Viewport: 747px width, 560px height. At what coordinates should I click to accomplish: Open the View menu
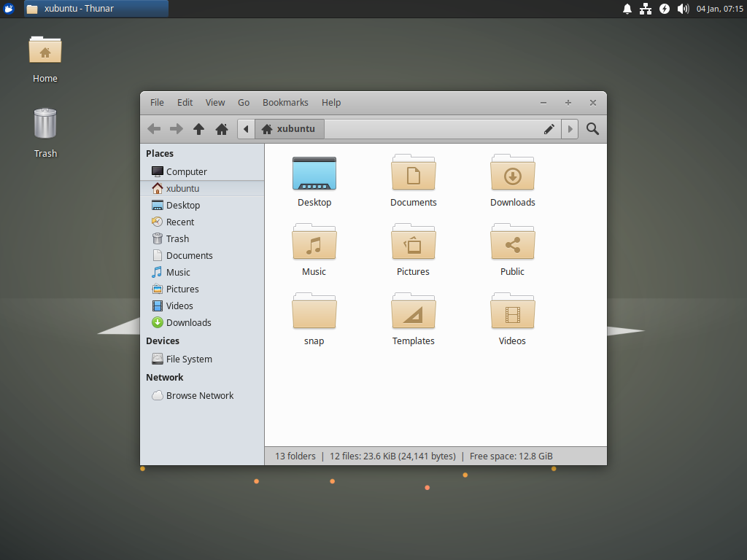coord(214,102)
